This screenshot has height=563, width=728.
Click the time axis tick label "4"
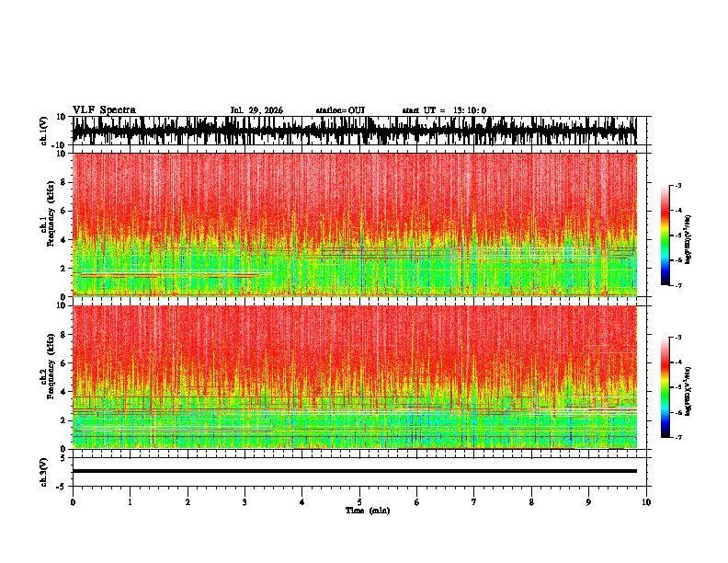pos(301,502)
